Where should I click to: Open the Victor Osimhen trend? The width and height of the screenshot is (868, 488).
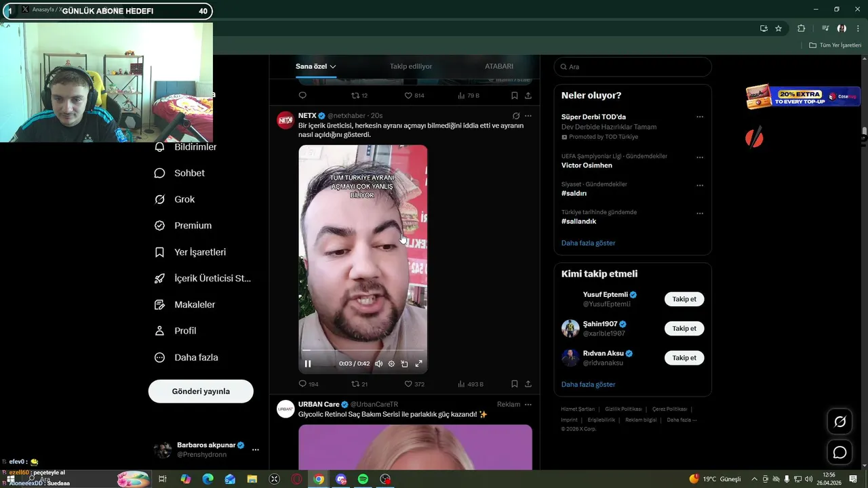tap(587, 165)
